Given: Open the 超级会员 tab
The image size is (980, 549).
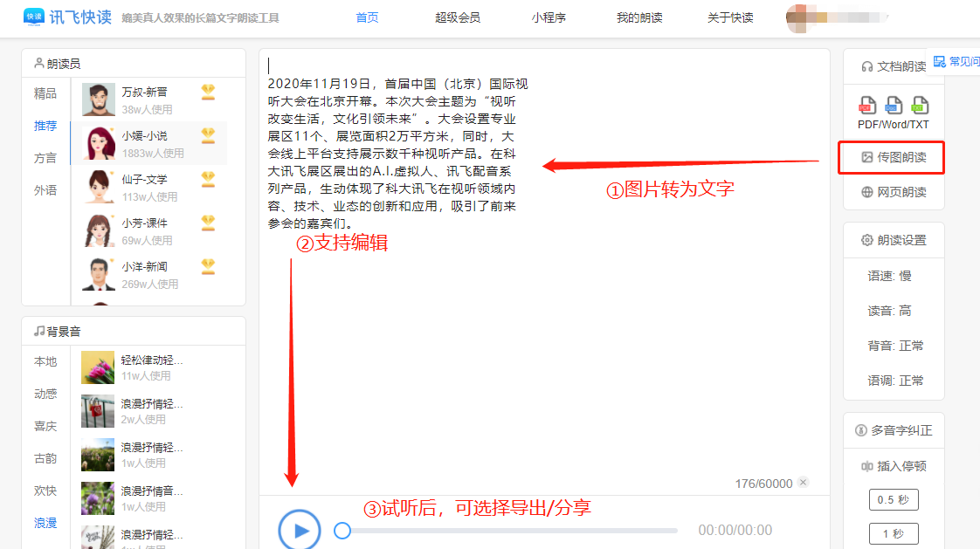Looking at the screenshot, I should coord(458,17).
